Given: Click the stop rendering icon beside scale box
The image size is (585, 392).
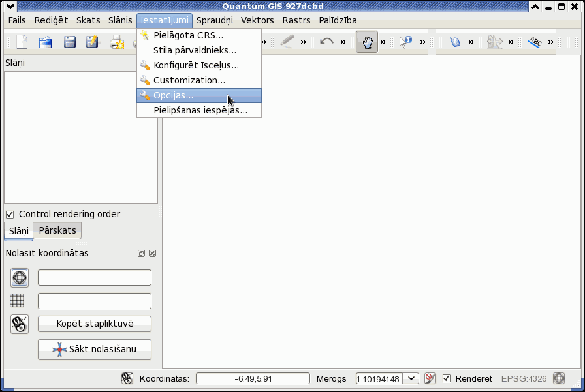Looking at the screenshot, I should (x=430, y=378).
